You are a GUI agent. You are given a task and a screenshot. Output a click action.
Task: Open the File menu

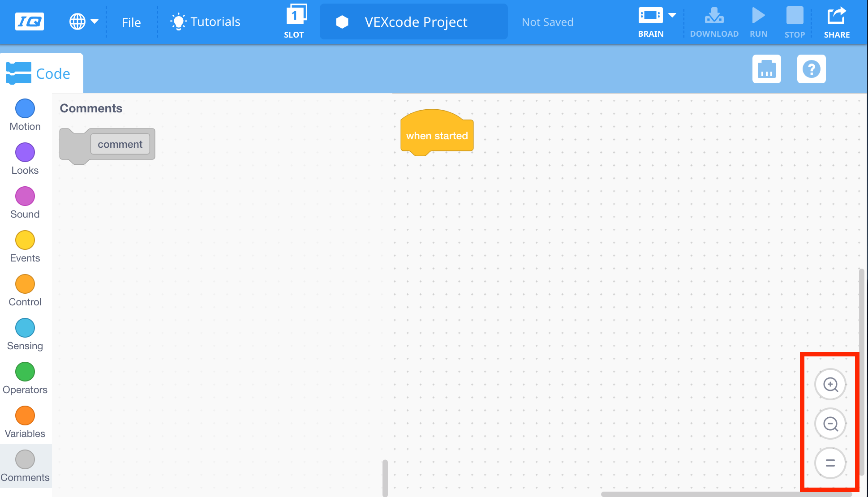click(x=131, y=22)
